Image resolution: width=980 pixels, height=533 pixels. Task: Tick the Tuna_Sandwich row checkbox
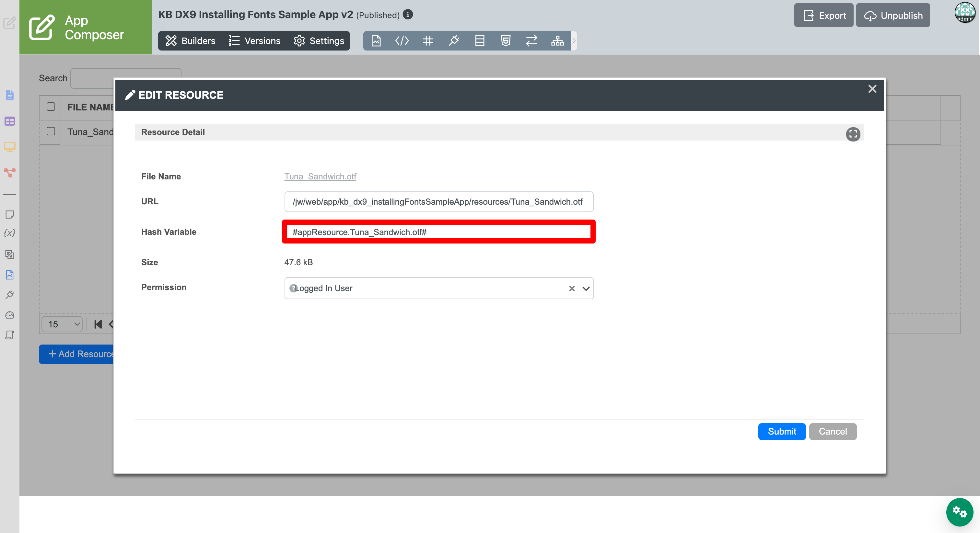[51, 131]
